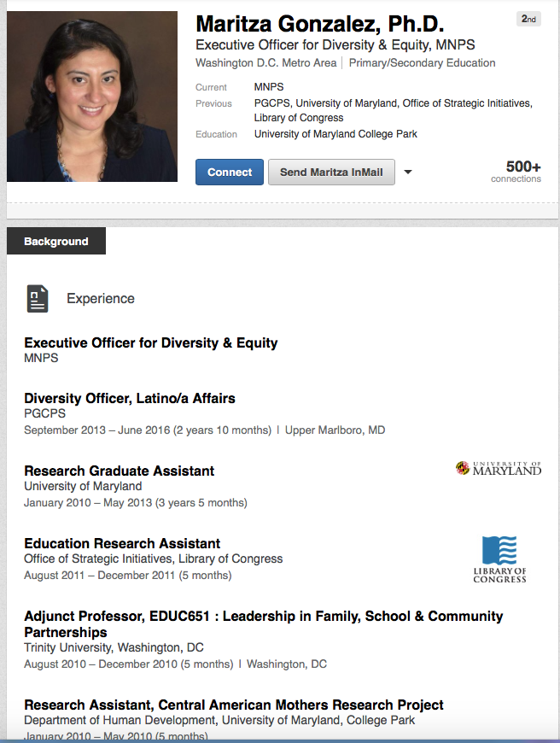560x743 pixels.
Task: Open the Education Research Assistant position
Action: [122, 543]
